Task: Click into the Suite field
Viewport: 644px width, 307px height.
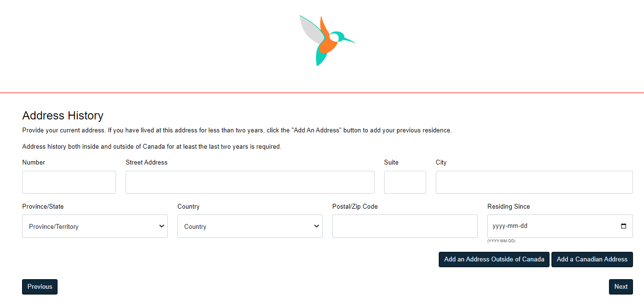Action: click(405, 182)
